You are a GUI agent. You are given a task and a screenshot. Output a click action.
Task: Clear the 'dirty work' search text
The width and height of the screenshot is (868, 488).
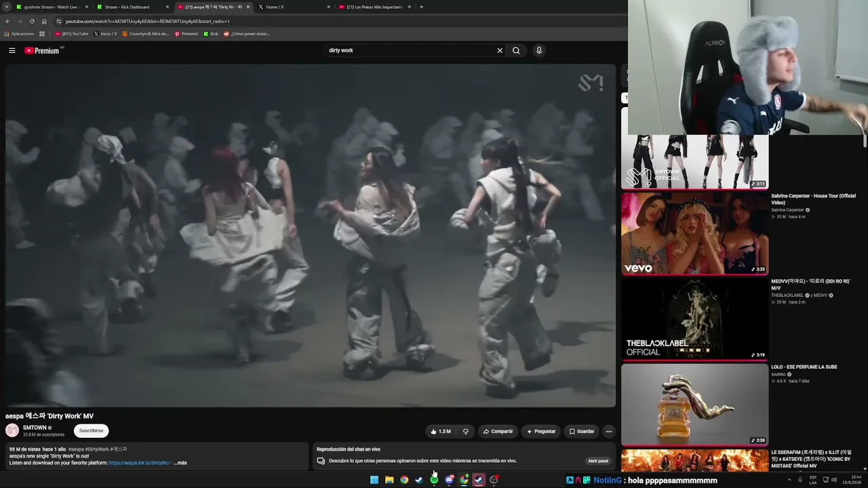pos(500,50)
